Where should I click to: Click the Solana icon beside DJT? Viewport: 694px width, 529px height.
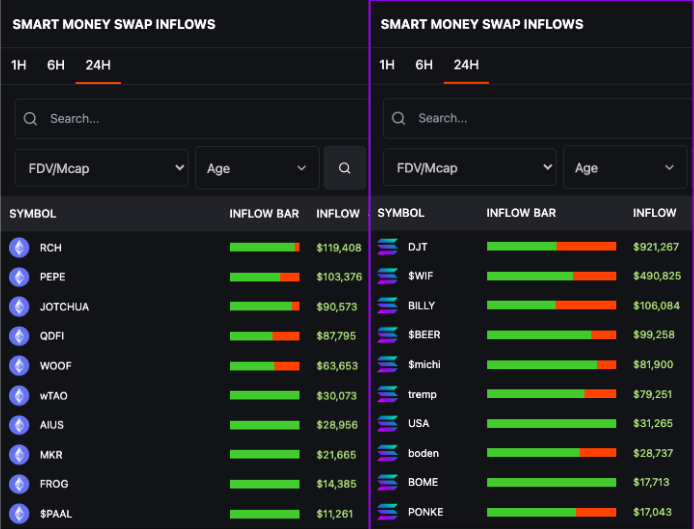(x=387, y=247)
